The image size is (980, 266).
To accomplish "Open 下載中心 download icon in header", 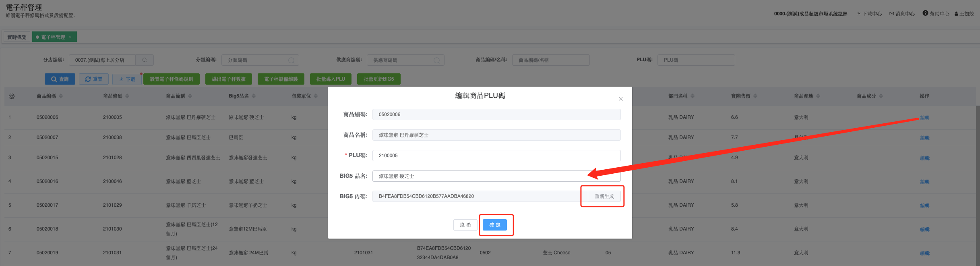I will pos(858,14).
